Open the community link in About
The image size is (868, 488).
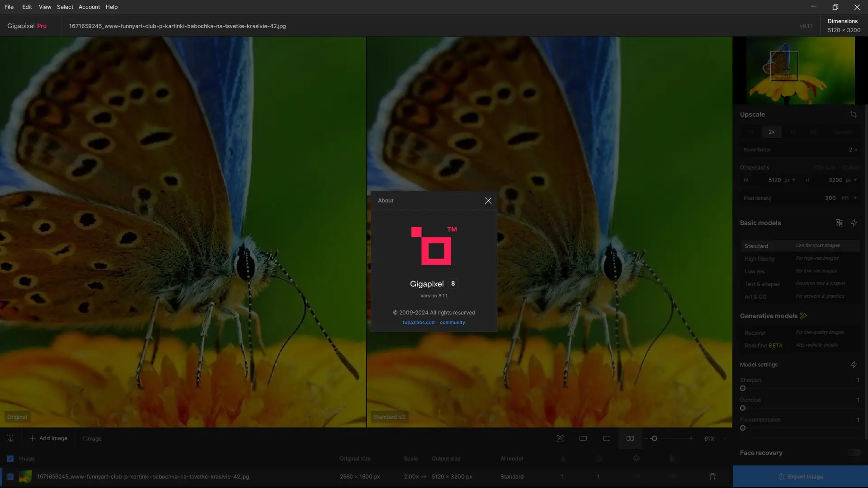[452, 323]
